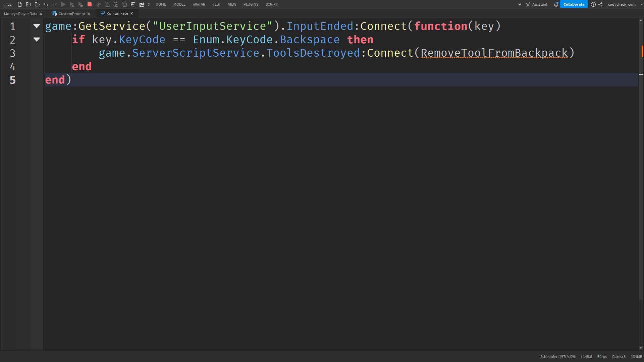Switch to the CustomPrompt tab

click(71, 13)
